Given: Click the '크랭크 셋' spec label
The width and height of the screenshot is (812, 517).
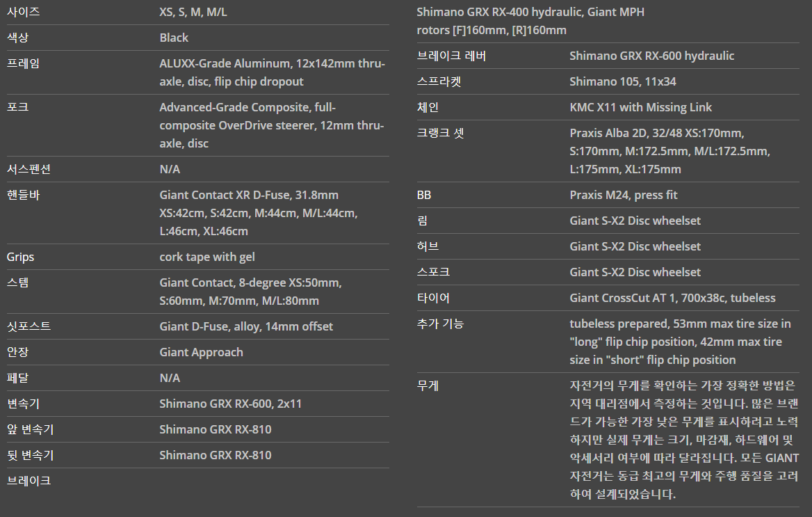Looking at the screenshot, I should pos(440,134).
